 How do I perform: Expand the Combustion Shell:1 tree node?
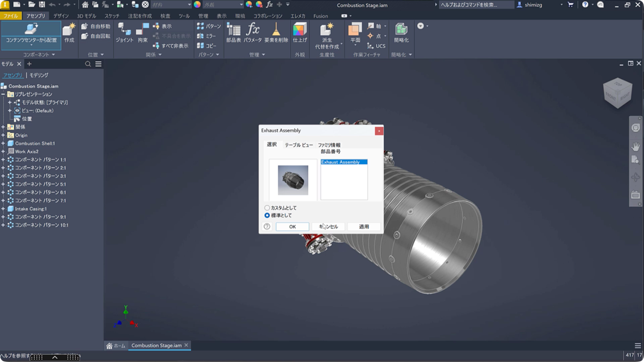pos(3,144)
